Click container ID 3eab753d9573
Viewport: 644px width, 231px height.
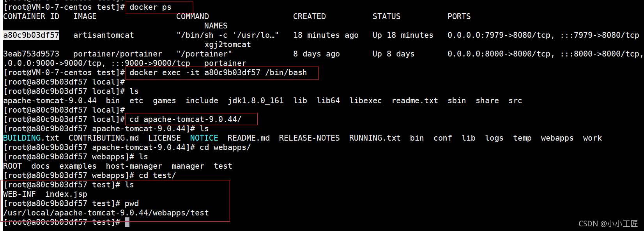31,54
